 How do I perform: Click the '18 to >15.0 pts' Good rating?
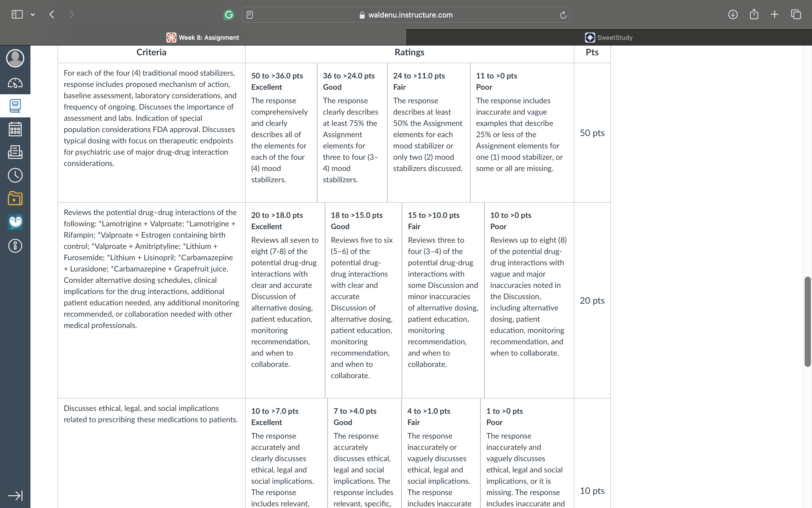pos(363,300)
